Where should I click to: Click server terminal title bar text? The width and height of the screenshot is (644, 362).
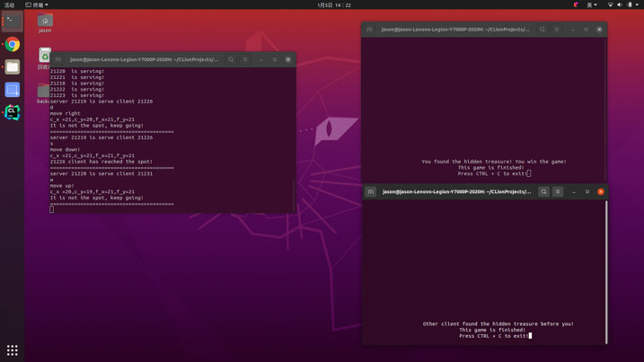pyautogui.click(x=145, y=59)
